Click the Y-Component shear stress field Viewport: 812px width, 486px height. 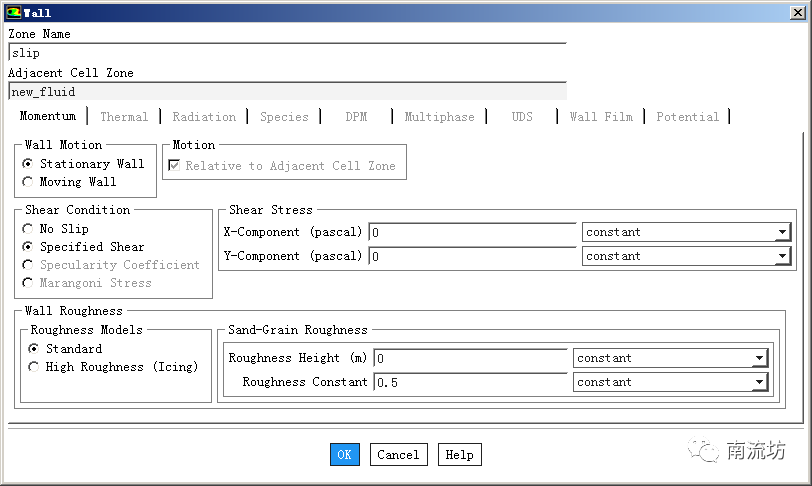[472, 257]
